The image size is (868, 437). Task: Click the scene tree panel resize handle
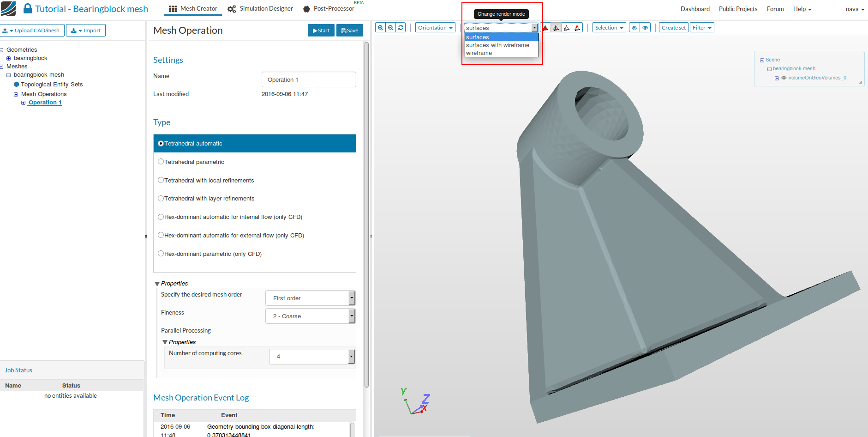[x=861, y=82]
